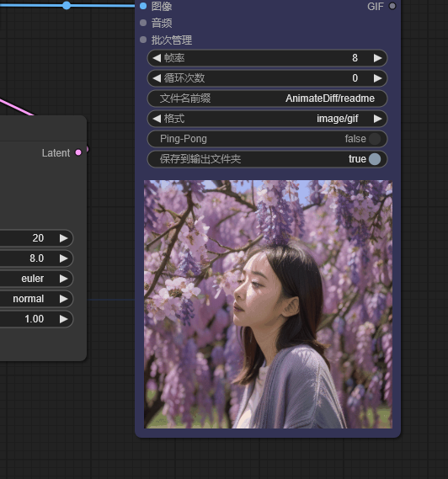Increase the steps value 20 with its arrow
This screenshot has height=479, width=448.
click(x=63, y=238)
